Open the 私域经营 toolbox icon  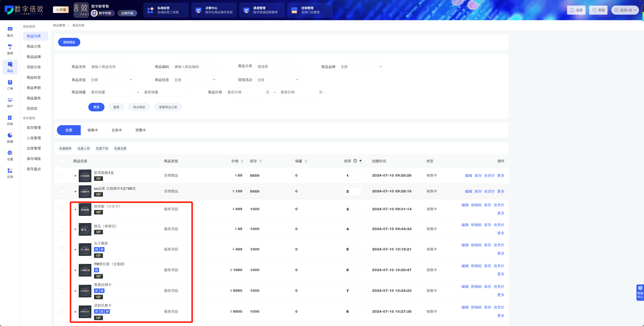[150, 10]
